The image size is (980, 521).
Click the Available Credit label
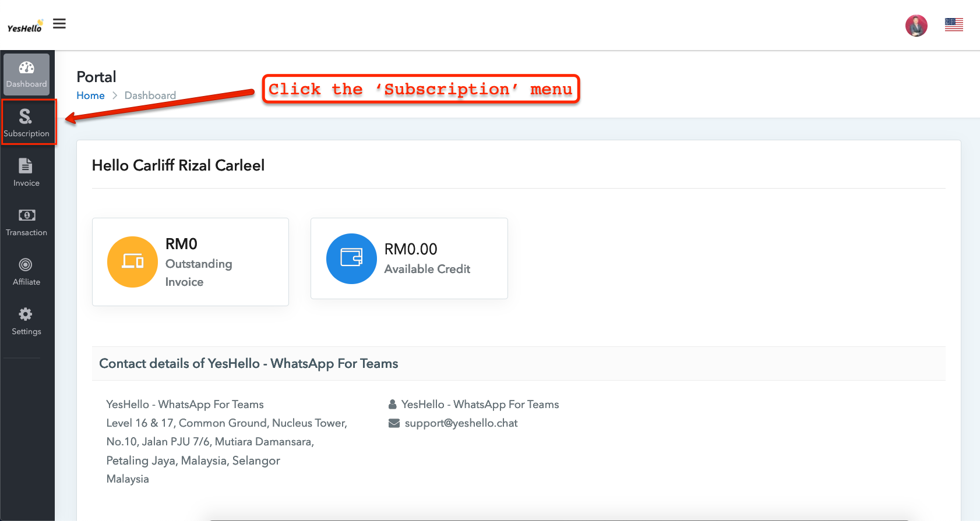pyautogui.click(x=427, y=269)
